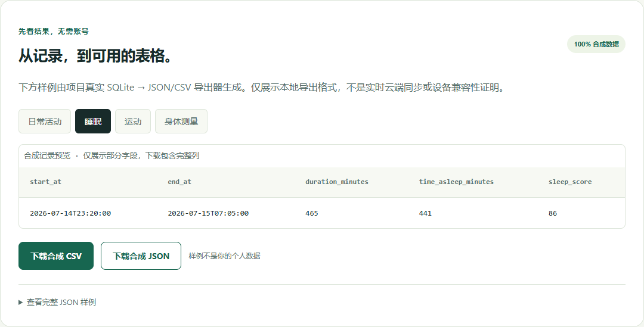Image resolution: width=644 pixels, height=327 pixels.
Task: Expand 查看完整 JSON 样例 disclosure
Action: [57, 303]
